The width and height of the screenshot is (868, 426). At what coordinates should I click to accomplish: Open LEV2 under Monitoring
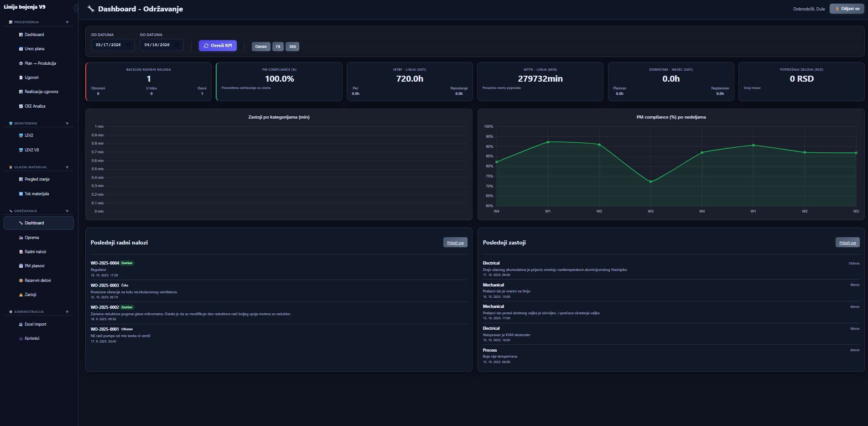tap(39, 135)
